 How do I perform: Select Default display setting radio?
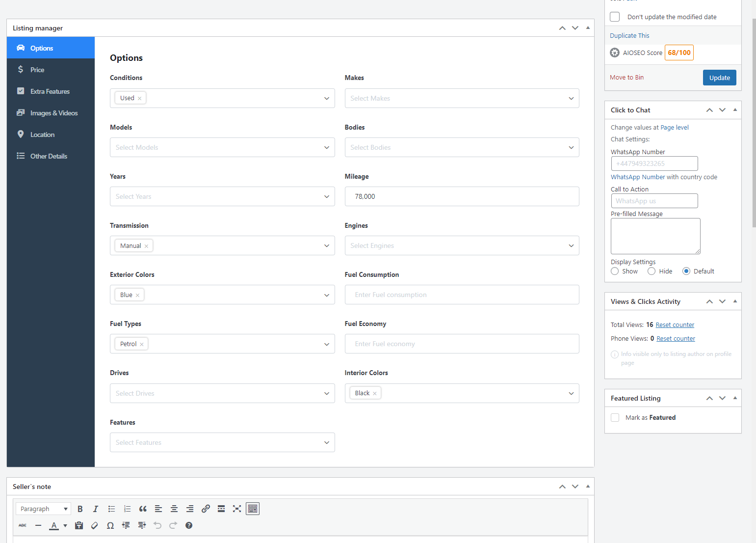686,271
